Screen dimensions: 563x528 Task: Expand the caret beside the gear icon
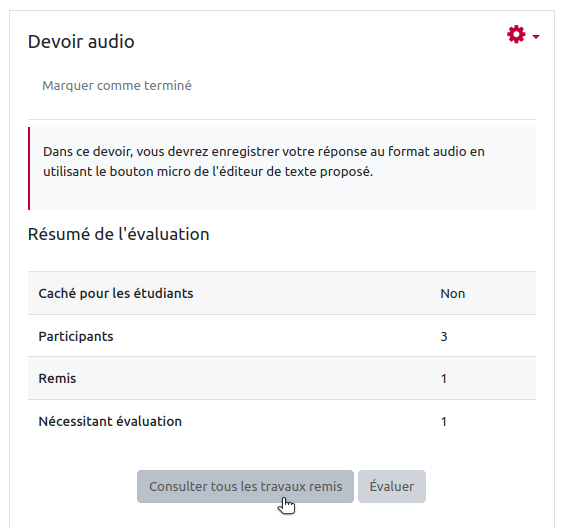pyautogui.click(x=536, y=36)
